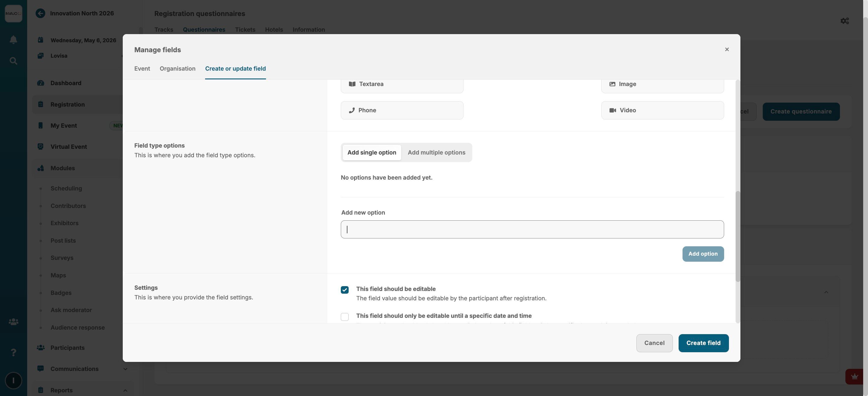Image resolution: width=868 pixels, height=396 pixels.
Task: Select the Phone field type
Action: (x=402, y=110)
